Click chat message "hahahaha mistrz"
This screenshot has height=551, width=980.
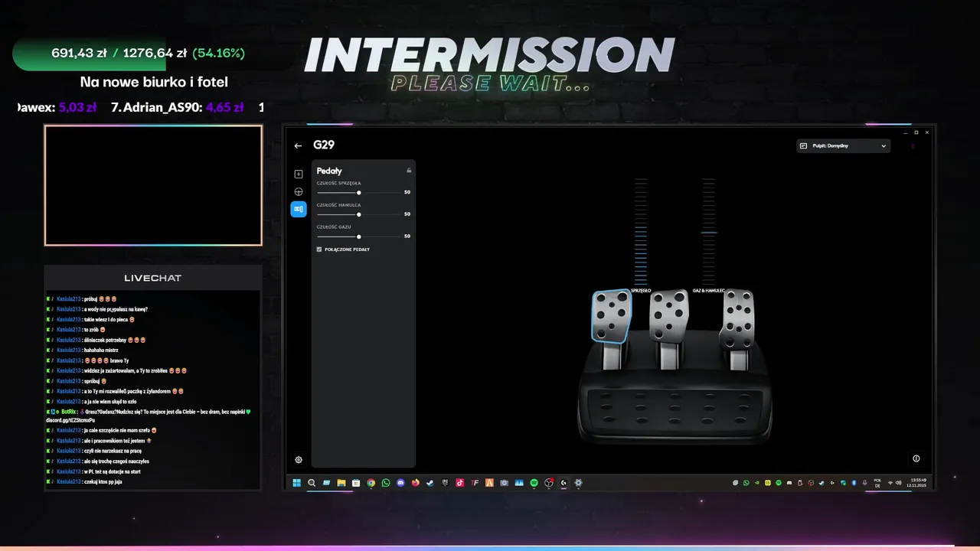[x=103, y=350]
